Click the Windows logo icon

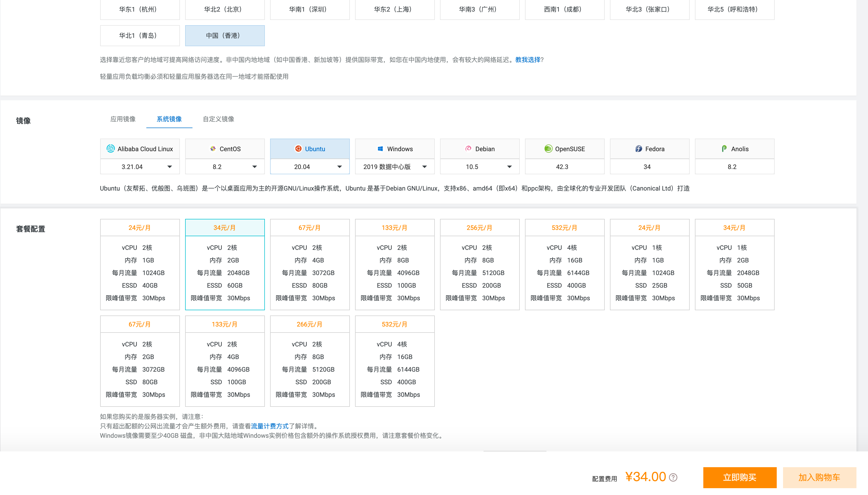click(380, 149)
